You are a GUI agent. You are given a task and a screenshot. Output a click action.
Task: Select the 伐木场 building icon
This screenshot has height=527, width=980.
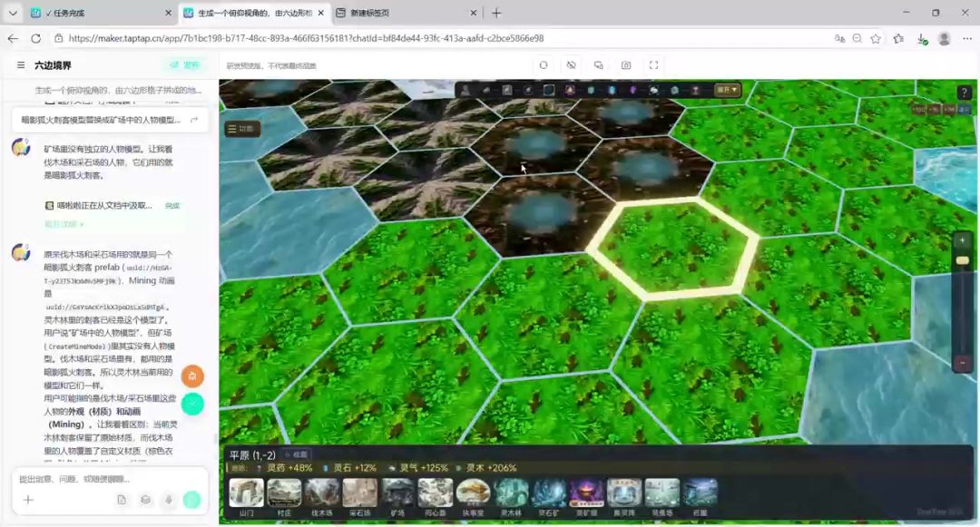coord(322,493)
